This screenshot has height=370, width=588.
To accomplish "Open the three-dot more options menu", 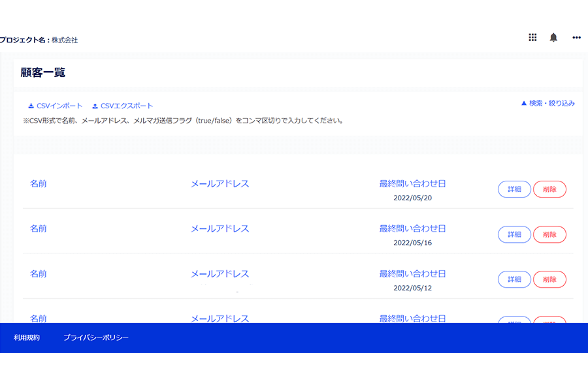I will (576, 38).
